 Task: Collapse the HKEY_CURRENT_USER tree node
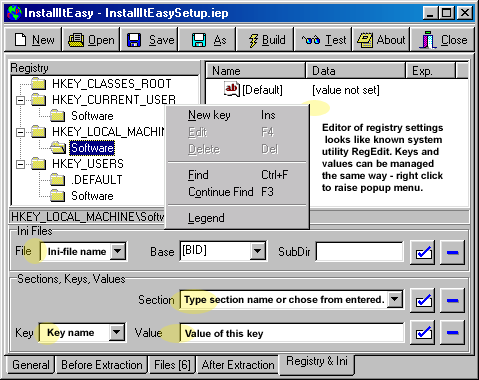(21, 100)
